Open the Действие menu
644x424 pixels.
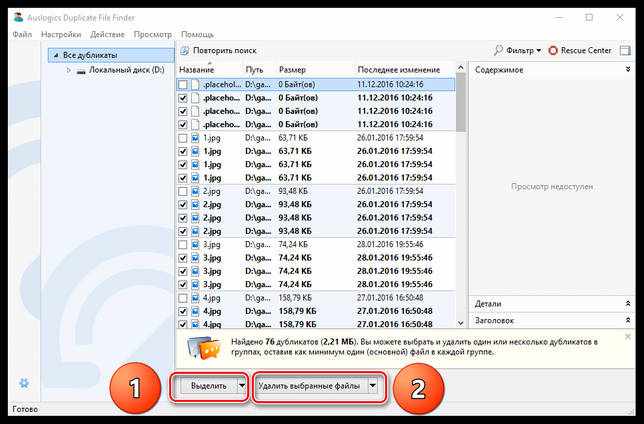pyautogui.click(x=107, y=35)
